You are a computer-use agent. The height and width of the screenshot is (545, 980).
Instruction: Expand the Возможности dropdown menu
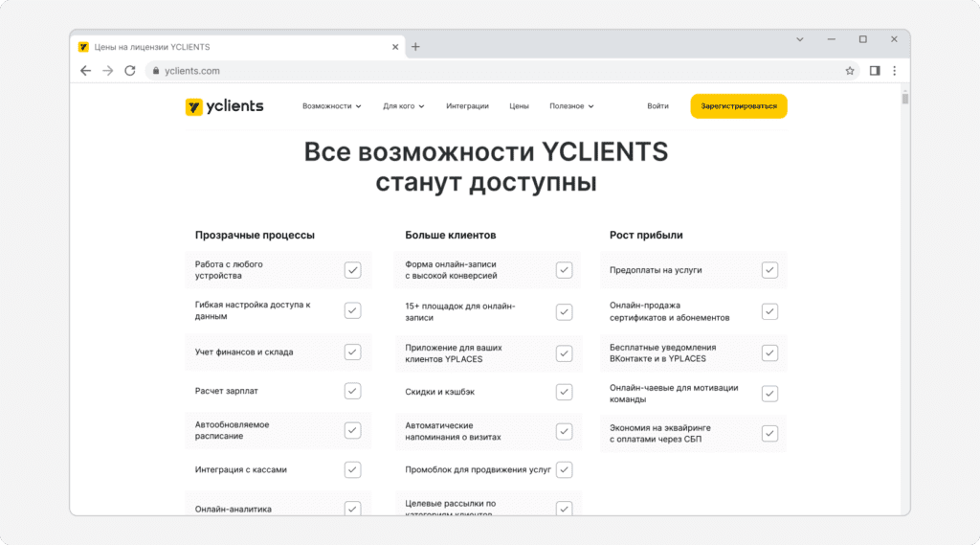pos(332,106)
